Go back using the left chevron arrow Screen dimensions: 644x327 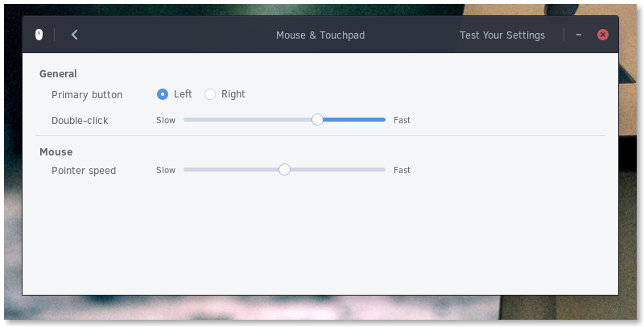[x=74, y=35]
